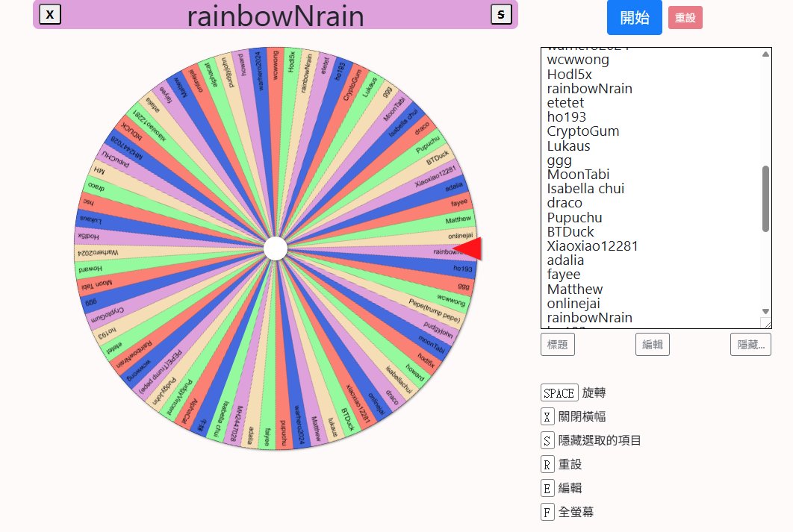Viewport: 793px width, 532px height.
Task: Close the winner banner with X button
Action: (x=50, y=14)
